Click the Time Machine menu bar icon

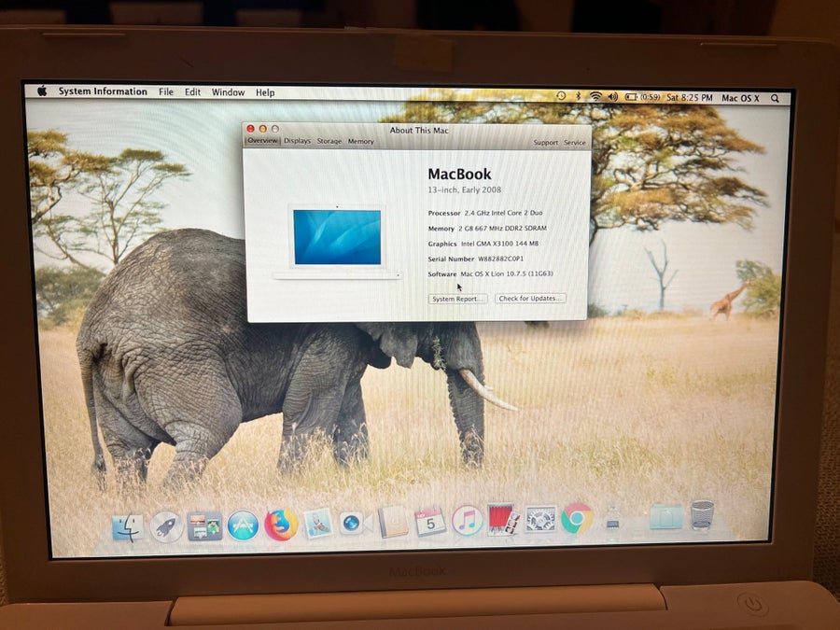pyautogui.click(x=560, y=96)
